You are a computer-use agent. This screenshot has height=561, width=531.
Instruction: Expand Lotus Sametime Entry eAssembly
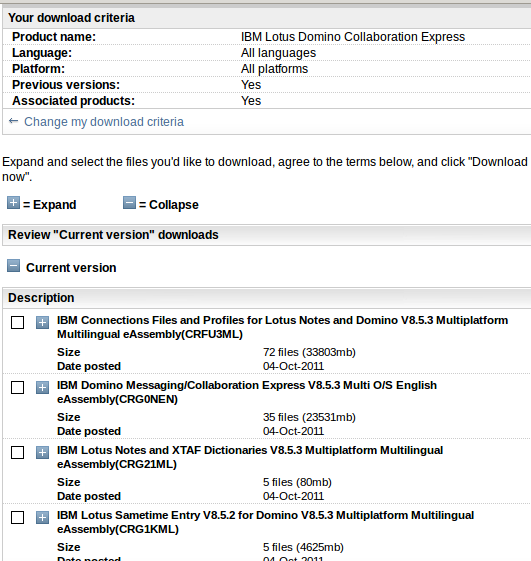pyautogui.click(x=42, y=517)
